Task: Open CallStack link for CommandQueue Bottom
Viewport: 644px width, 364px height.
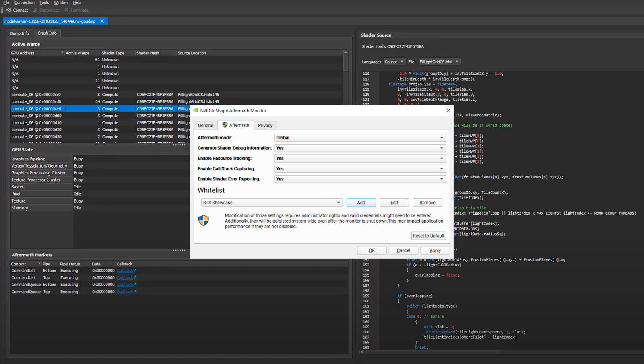Action: coord(126,285)
